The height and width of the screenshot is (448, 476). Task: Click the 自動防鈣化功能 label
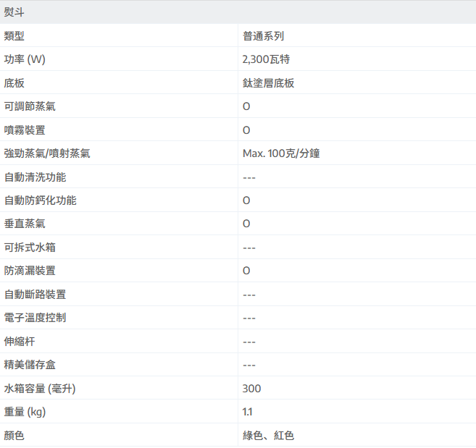tap(40, 200)
